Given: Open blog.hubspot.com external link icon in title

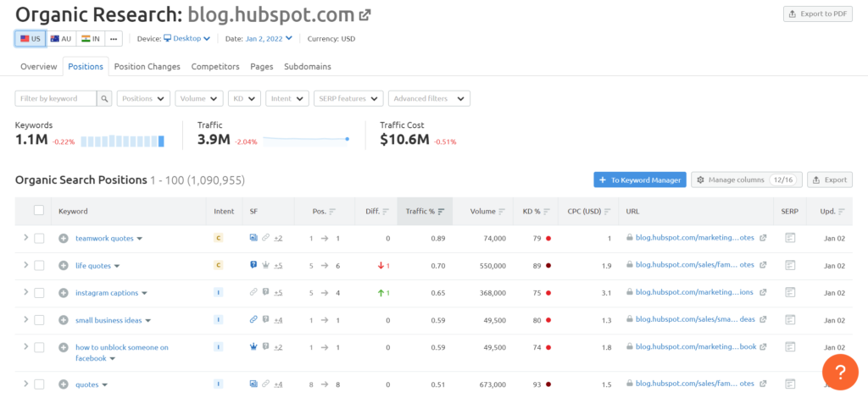Looking at the screenshot, I should click(364, 15).
